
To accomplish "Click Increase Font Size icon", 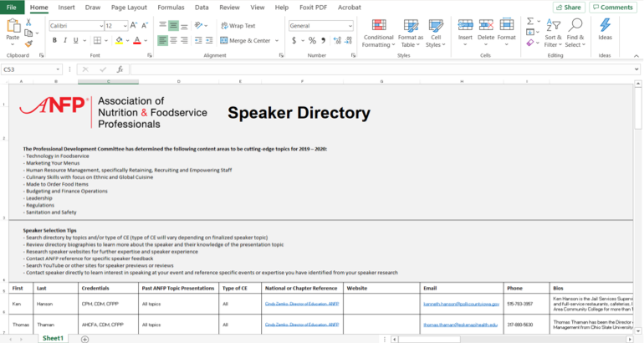I will click(135, 26).
